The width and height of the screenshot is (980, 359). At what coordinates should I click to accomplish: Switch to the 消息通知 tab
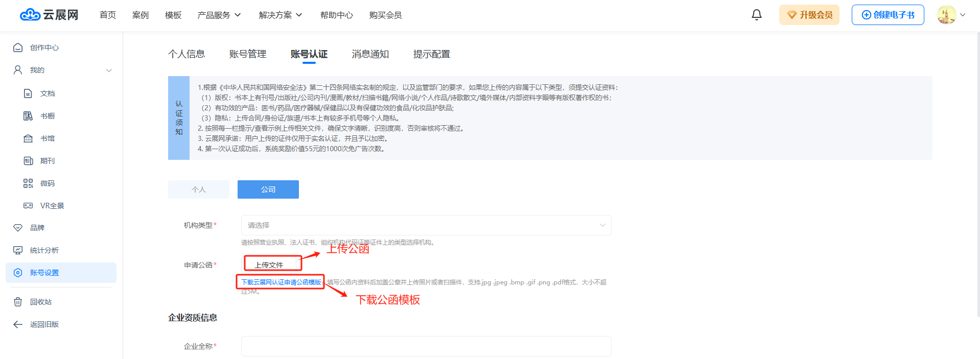[370, 54]
